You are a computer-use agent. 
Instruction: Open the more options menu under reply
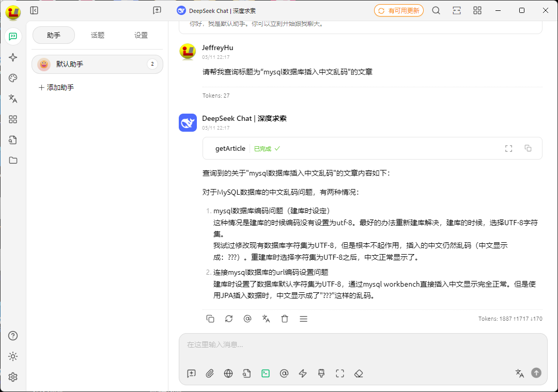[304, 319]
